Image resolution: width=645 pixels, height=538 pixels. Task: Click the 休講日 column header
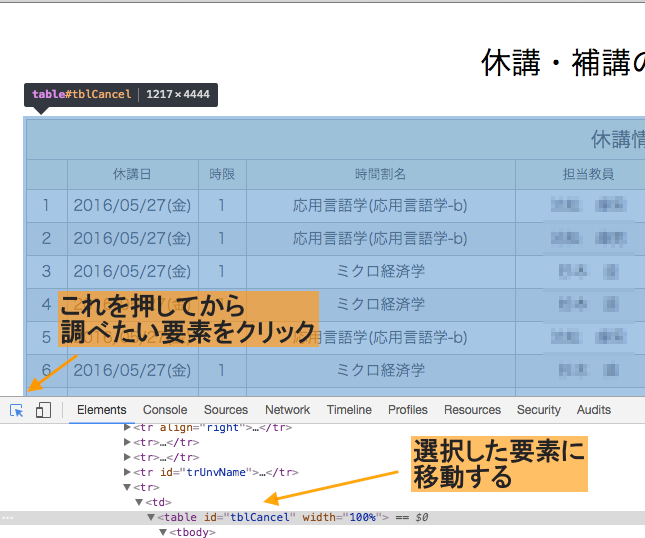132,174
